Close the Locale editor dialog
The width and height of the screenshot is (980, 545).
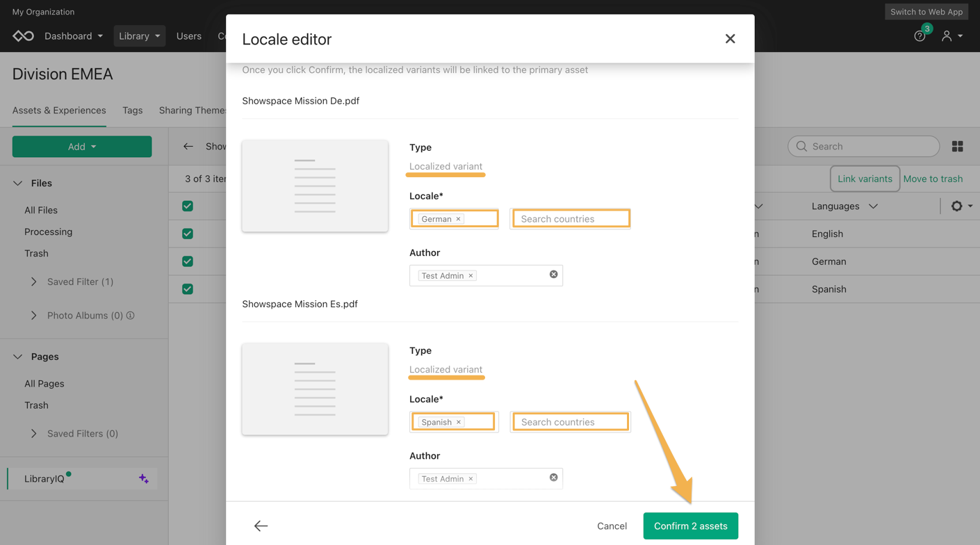730,39
